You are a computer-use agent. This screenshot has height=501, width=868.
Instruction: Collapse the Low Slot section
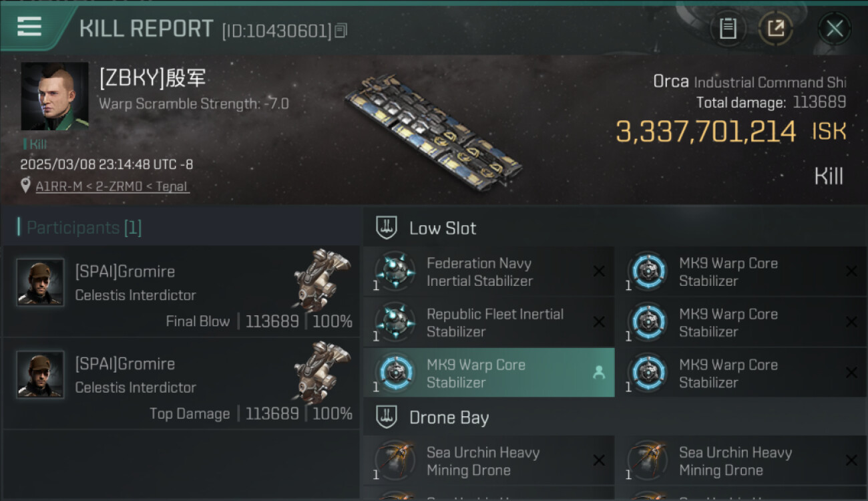coord(387,228)
